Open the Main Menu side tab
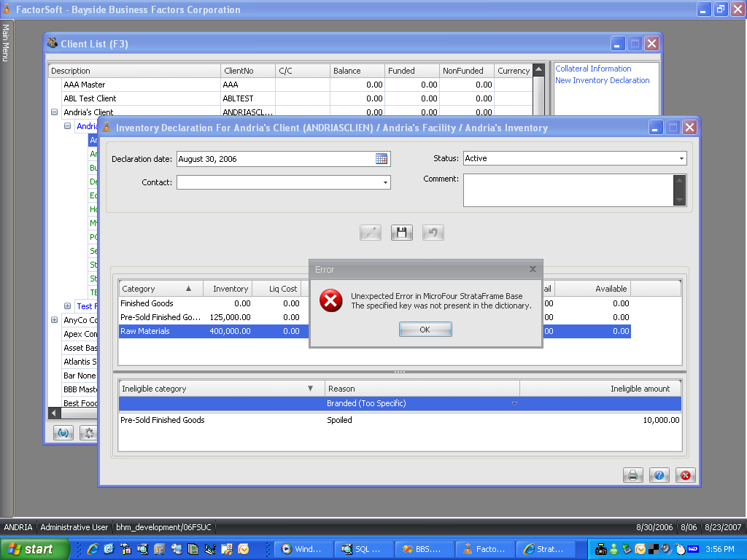Image resolution: width=747 pixels, height=560 pixels. (5, 42)
